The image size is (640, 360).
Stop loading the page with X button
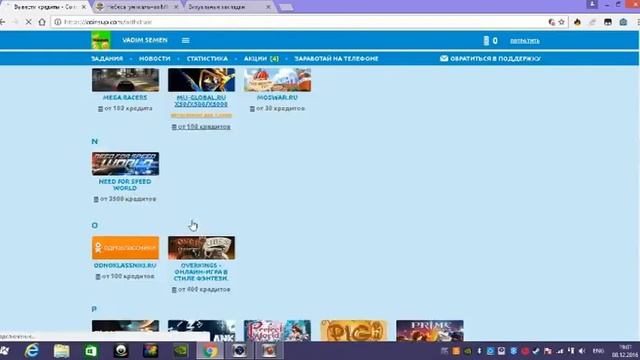tap(29, 22)
